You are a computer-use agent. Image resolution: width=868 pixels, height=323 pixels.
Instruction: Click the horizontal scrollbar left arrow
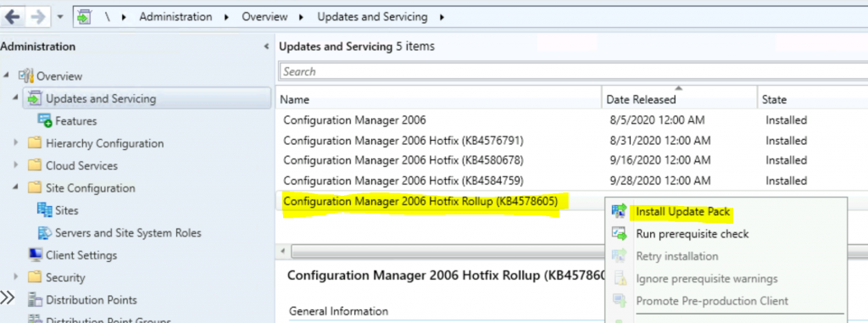[283, 252]
